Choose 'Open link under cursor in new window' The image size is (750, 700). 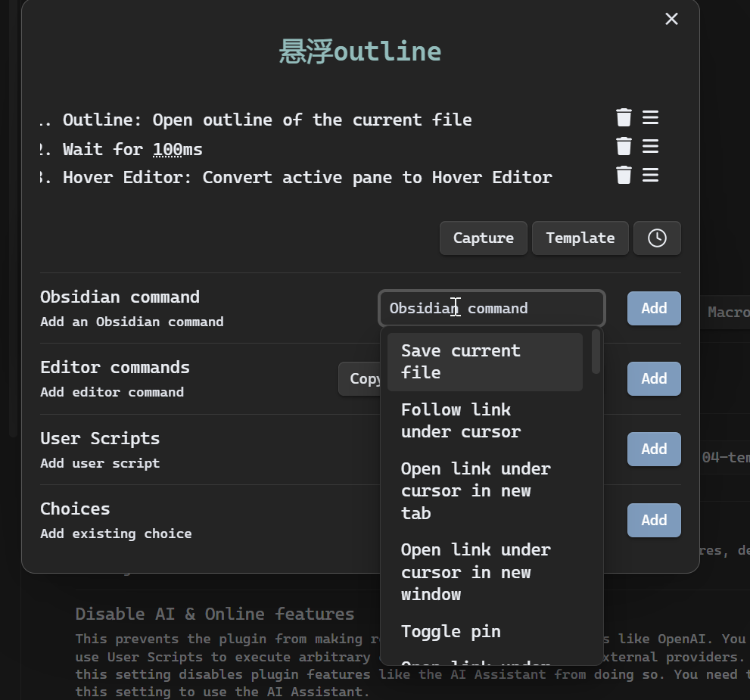tap(485, 572)
